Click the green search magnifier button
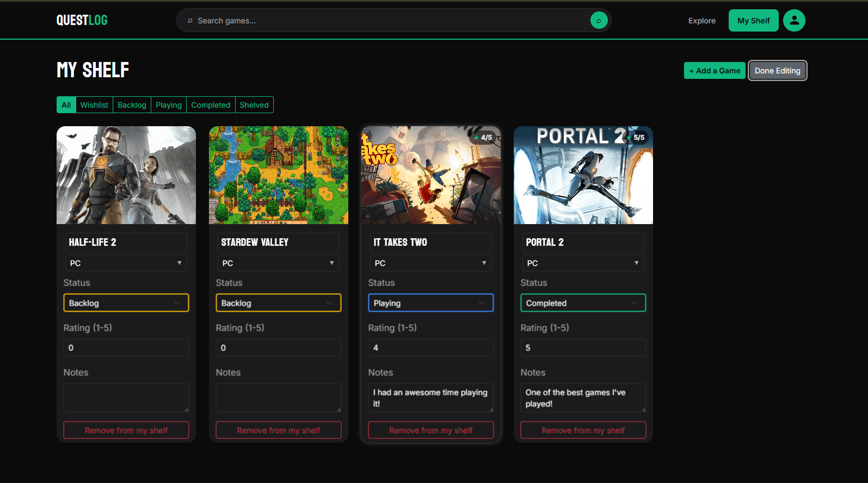 [599, 21]
